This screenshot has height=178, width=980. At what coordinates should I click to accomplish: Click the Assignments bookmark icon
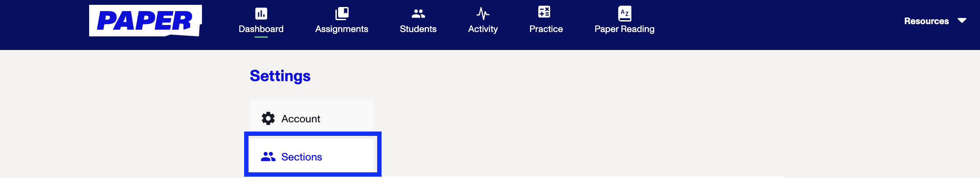[x=342, y=14]
